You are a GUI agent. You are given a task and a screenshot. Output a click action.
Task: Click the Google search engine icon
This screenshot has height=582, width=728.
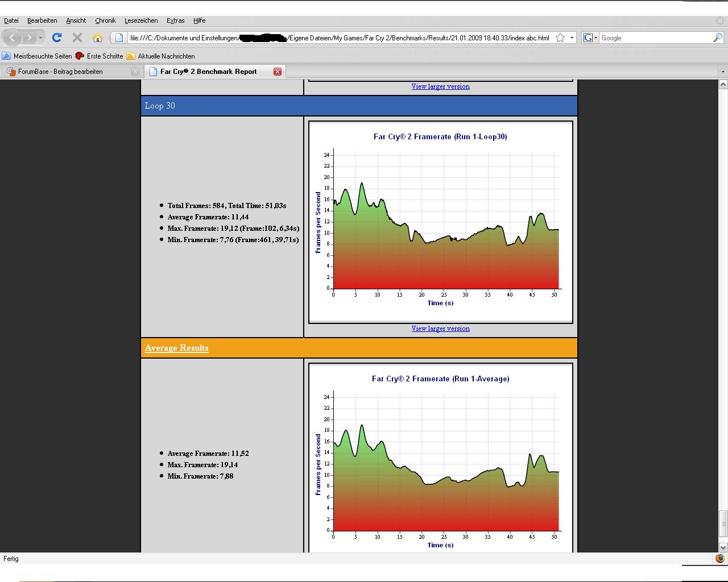coord(589,38)
